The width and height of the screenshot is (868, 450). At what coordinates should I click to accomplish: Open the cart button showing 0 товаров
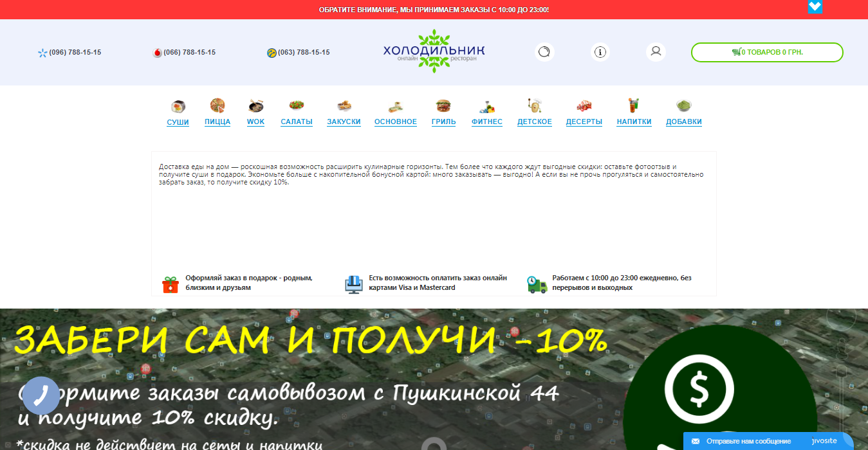[767, 52]
